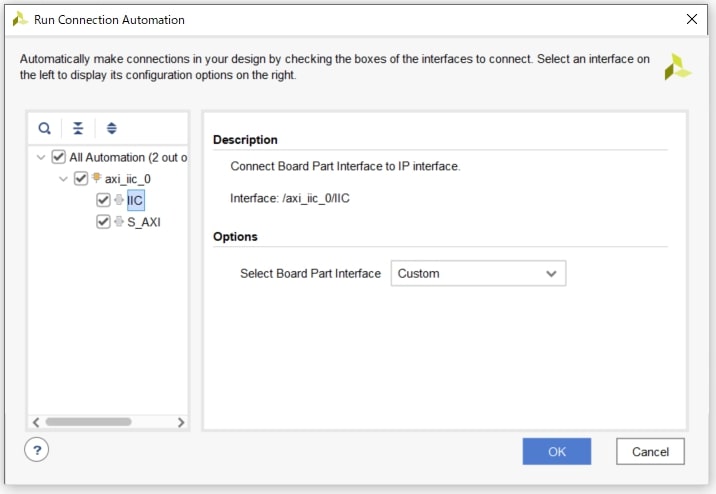This screenshot has width=716, height=494.
Task: Click the Cancel button
Action: (650, 452)
